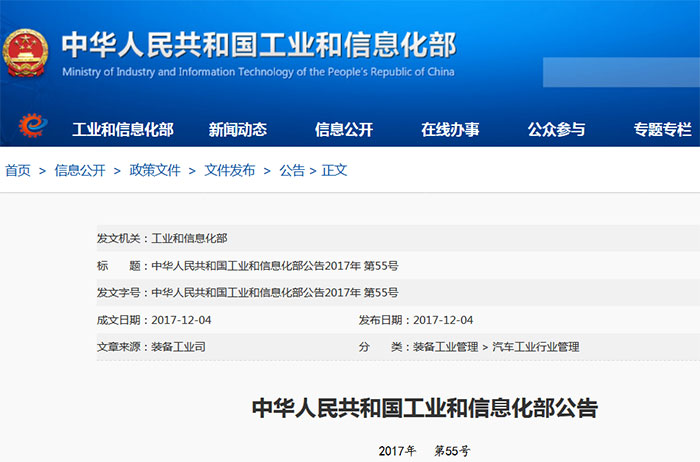
Task: Open the 在线办事 navigation tab
Action: point(450,129)
